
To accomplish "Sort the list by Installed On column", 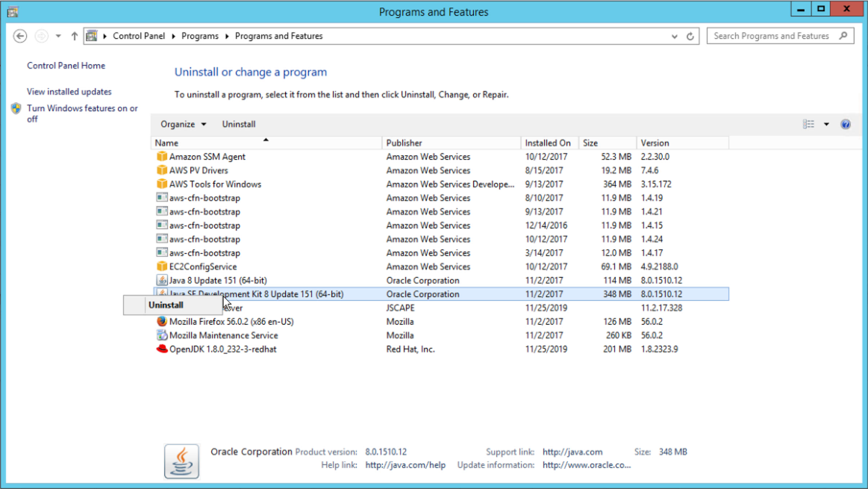I will [x=549, y=142].
